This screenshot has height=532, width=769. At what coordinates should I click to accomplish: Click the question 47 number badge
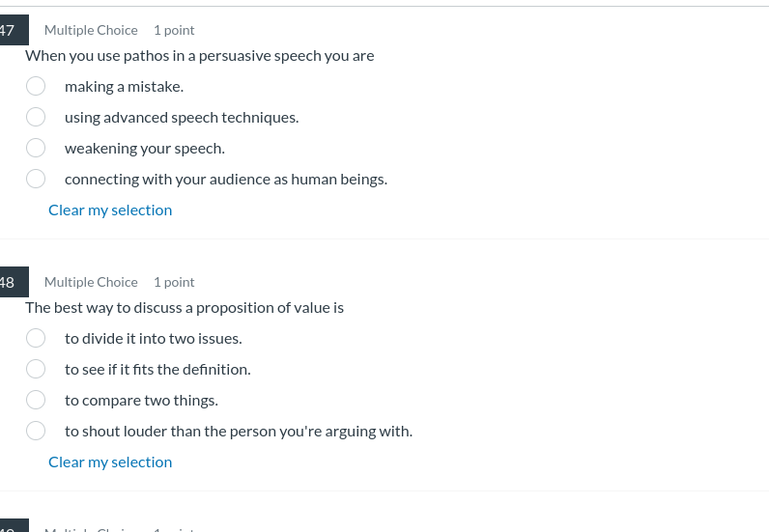(x=10, y=30)
